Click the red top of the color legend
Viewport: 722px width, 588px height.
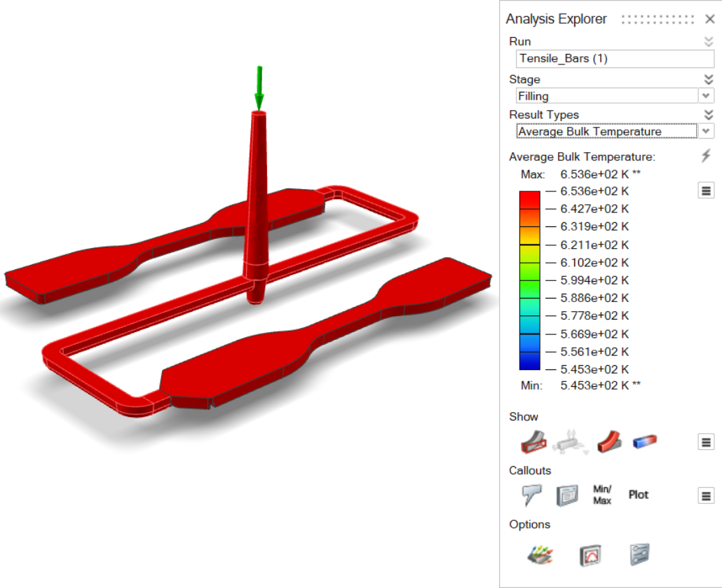click(x=529, y=200)
